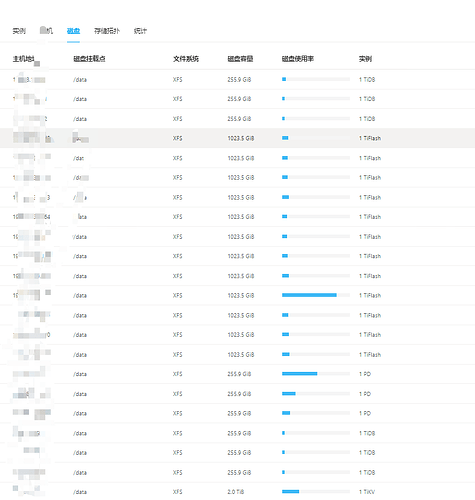This screenshot has width=475, height=500.
Task: Click the 文件系统 column header
Action: click(x=186, y=59)
